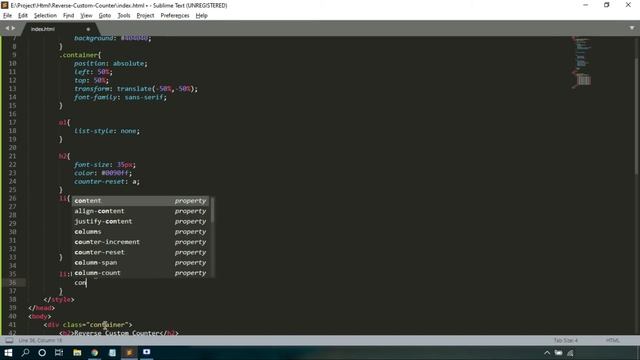The image size is (640, 360).
Task: Open the Find menu
Action: 69,16
